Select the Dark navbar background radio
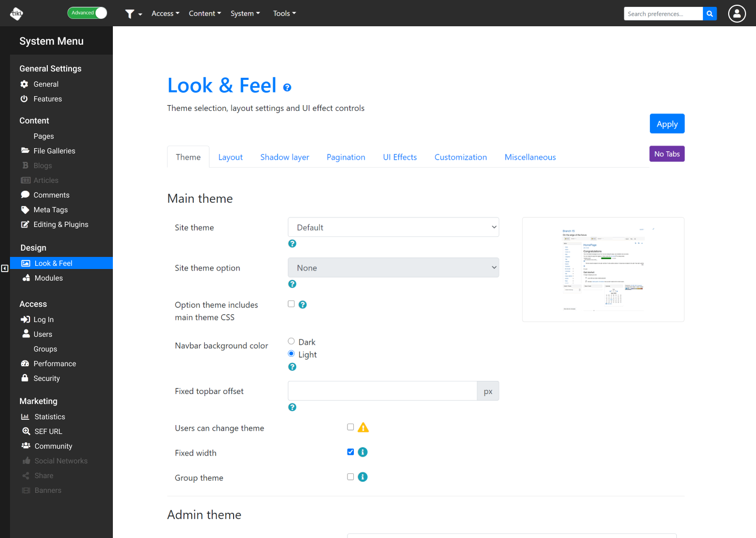Image resolution: width=756 pixels, height=538 pixels. pos(291,342)
